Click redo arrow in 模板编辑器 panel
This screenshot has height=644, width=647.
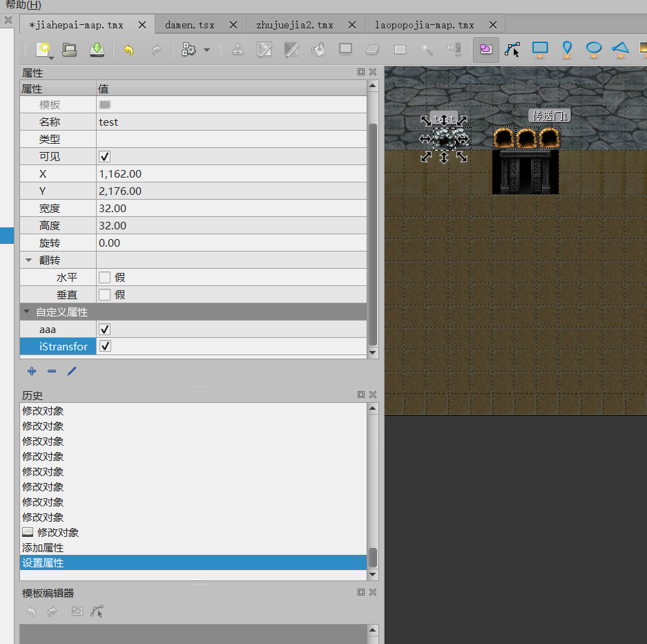[x=52, y=612]
